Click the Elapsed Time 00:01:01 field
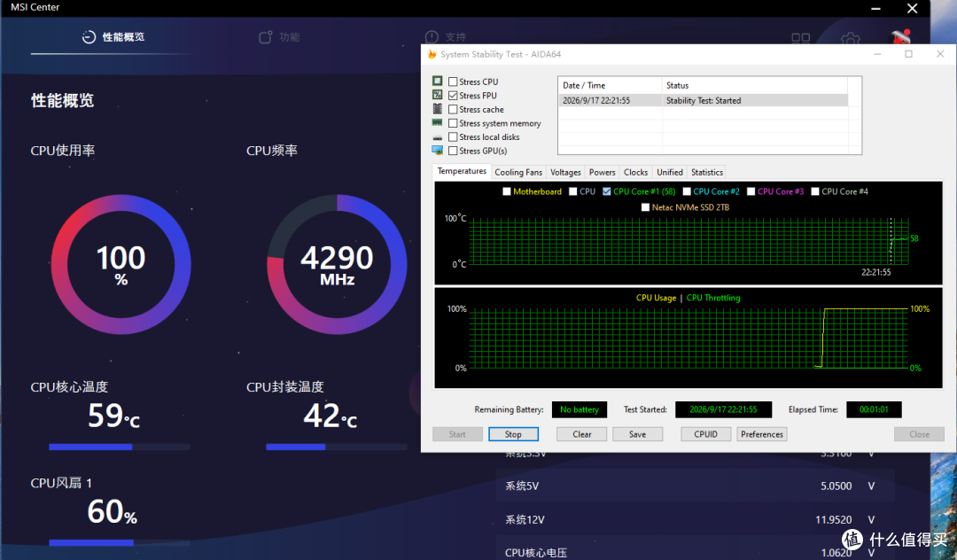Screen dimensions: 957x560 pos(874,409)
